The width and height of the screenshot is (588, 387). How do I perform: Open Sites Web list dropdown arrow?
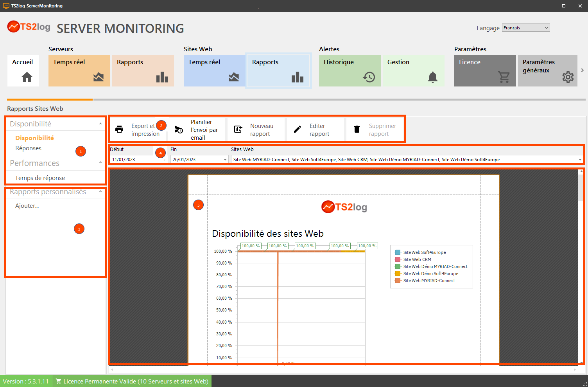[x=580, y=160]
